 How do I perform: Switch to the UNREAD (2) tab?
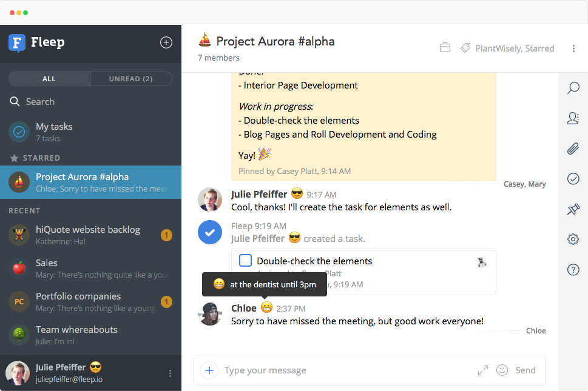click(131, 79)
